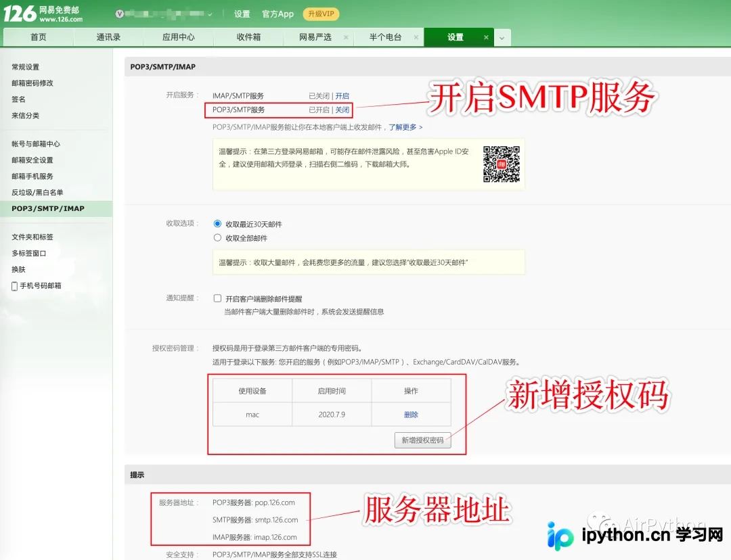This screenshot has height=560, width=731.
Task: Open the 了解更多 link
Action: pos(405,127)
